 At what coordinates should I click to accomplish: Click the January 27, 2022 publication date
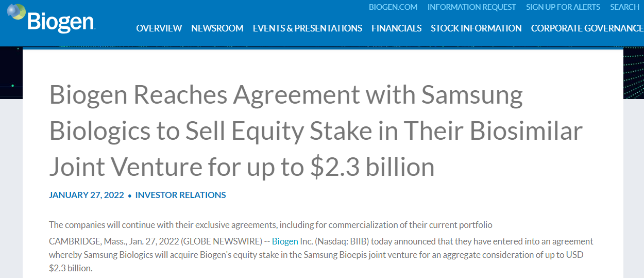click(x=87, y=195)
